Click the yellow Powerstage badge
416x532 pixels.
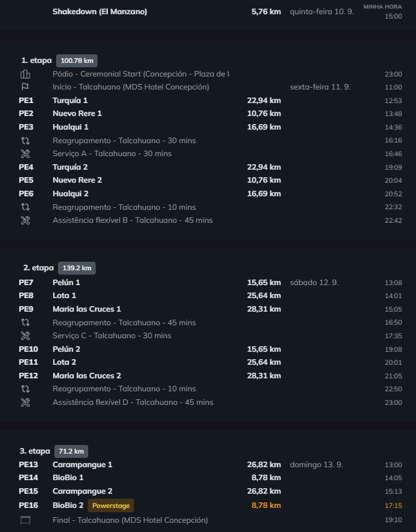[111, 505]
